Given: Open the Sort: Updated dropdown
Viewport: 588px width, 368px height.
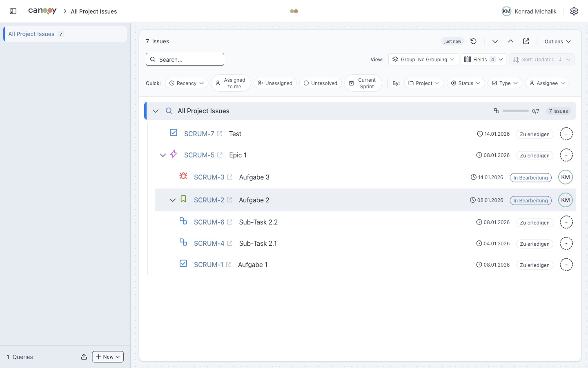Looking at the screenshot, I should tap(542, 59).
